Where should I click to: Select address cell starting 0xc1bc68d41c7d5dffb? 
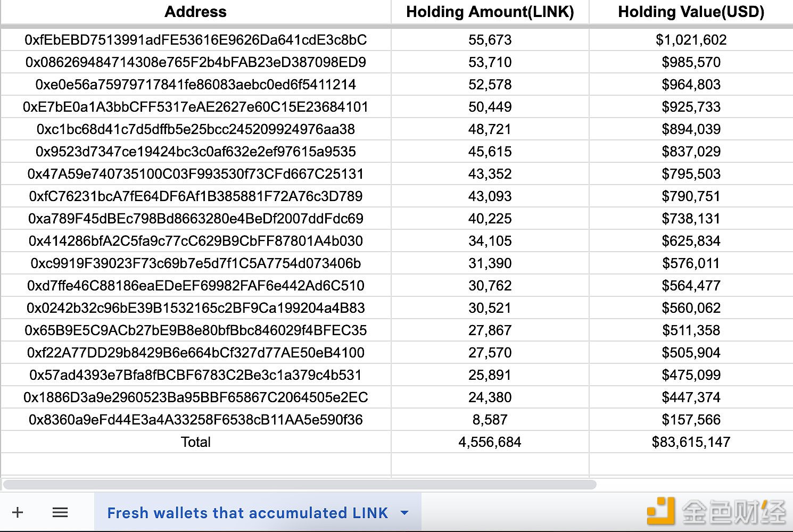tap(195, 129)
